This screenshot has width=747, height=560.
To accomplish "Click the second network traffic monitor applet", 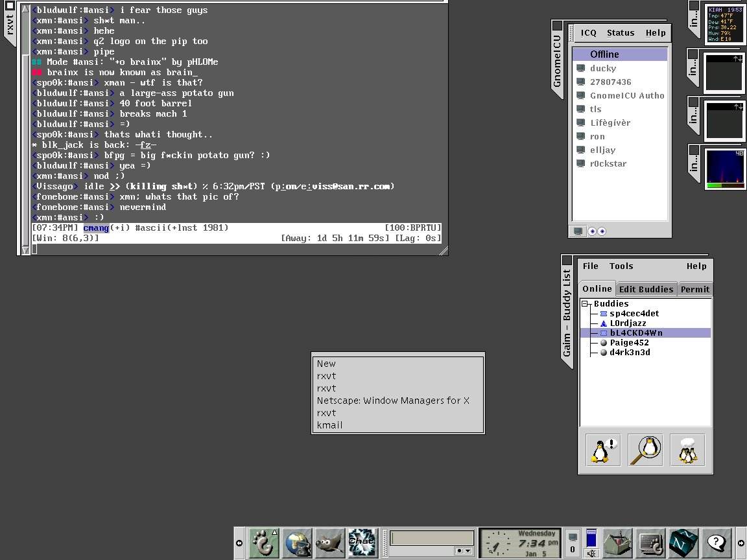I will coord(725,121).
